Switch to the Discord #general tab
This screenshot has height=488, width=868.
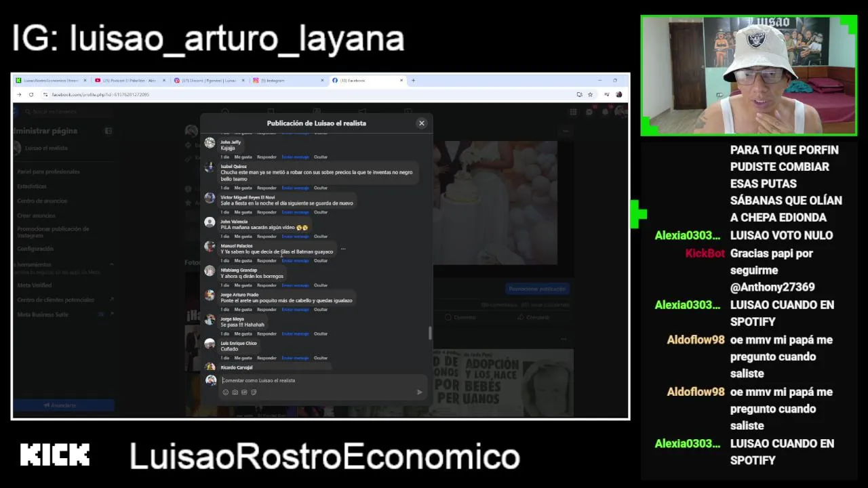pos(209,81)
